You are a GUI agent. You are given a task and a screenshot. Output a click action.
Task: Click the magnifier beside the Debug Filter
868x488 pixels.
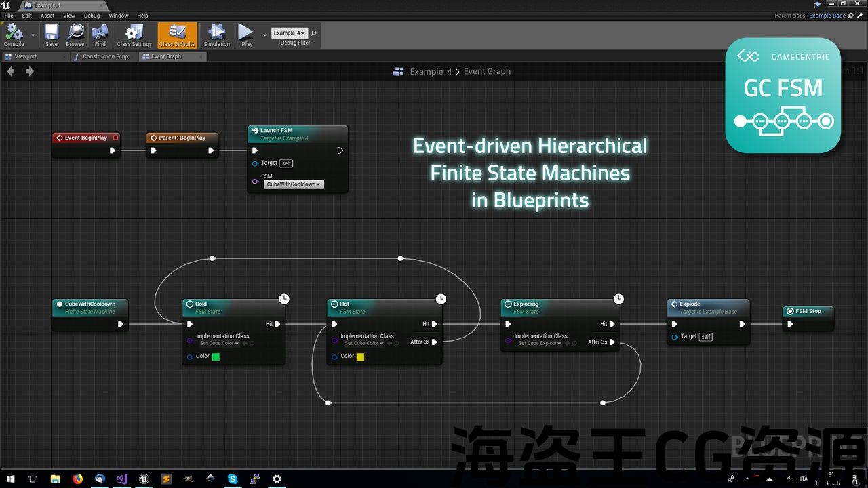click(x=314, y=33)
